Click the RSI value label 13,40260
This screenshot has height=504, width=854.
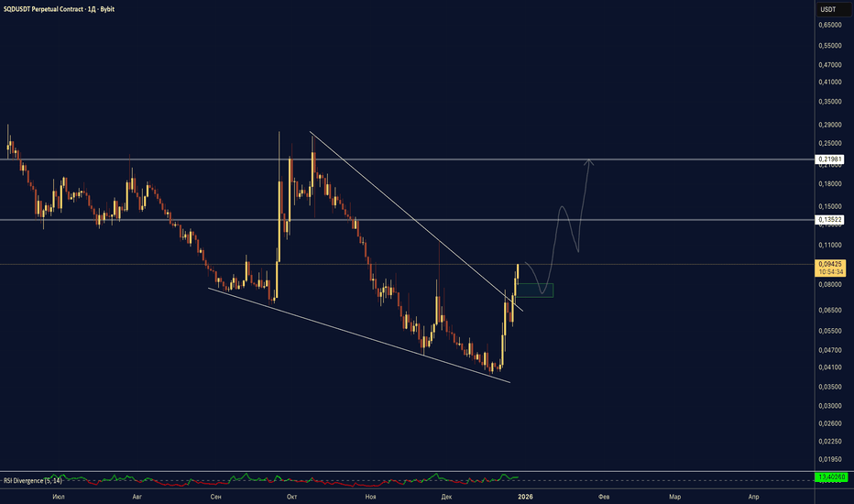coord(832,477)
